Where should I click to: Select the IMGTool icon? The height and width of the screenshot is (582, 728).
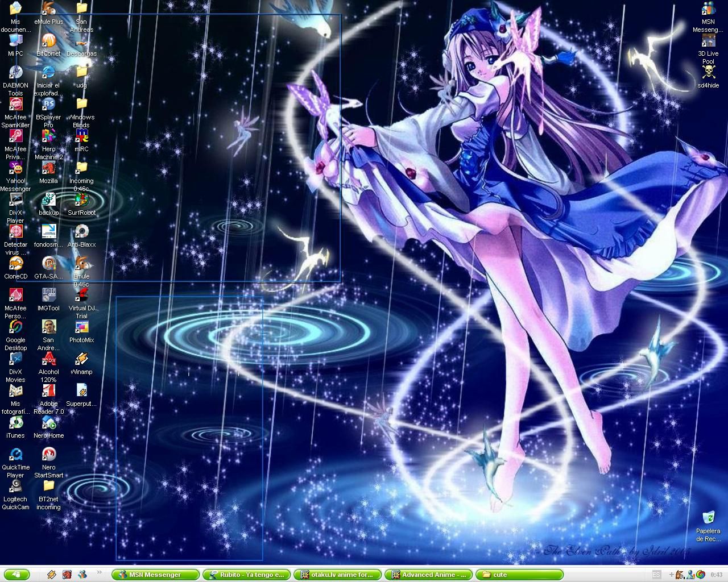coord(48,299)
